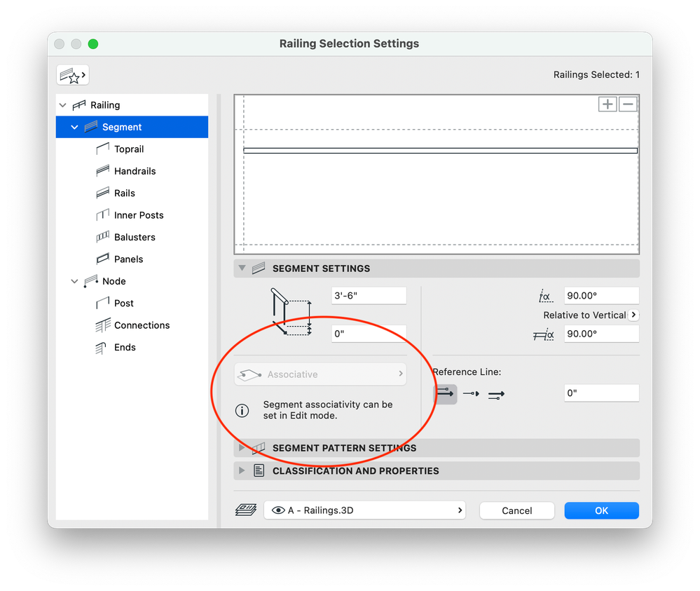Toggle layer visibility eye icon
This screenshot has height=591, width=700.
coord(278,510)
